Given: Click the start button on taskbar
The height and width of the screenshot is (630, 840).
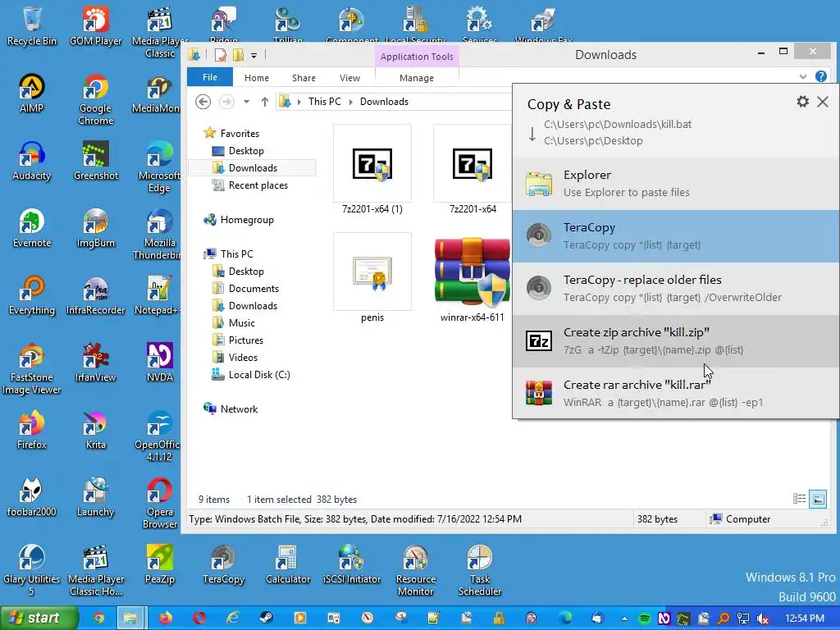Looking at the screenshot, I should click(x=39, y=618).
